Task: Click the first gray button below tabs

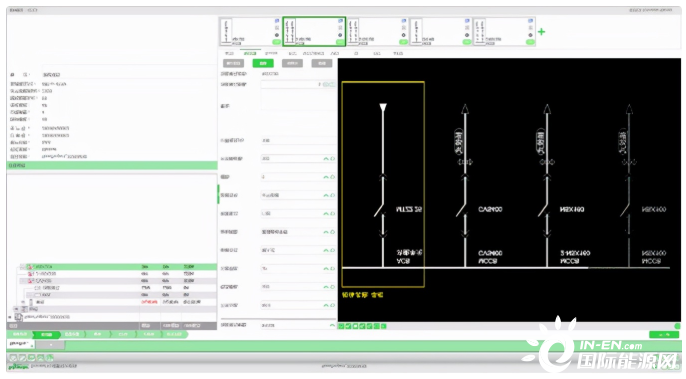Action: [x=234, y=63]
